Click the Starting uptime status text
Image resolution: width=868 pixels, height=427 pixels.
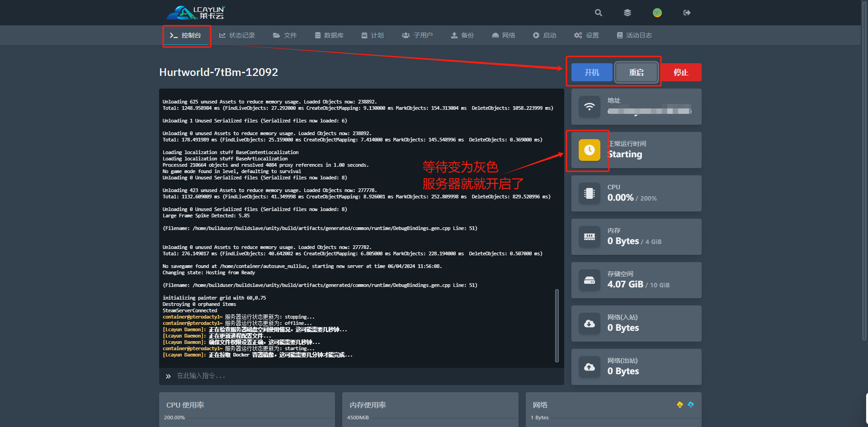coord(625,155)
